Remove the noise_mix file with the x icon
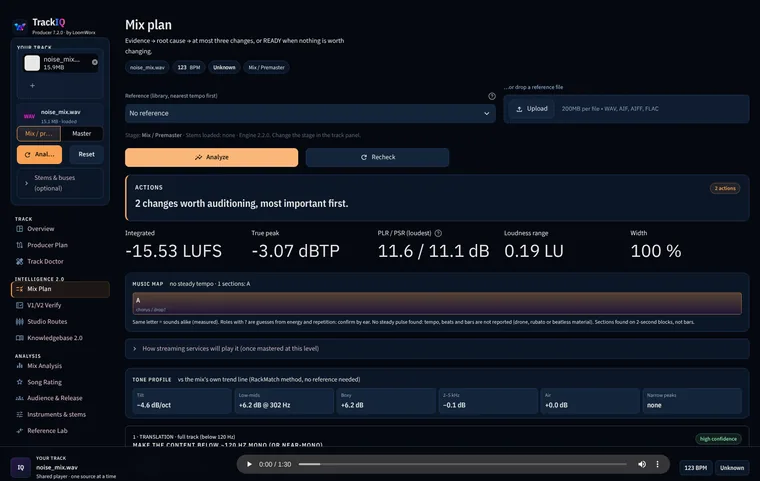 click(95, 62)
